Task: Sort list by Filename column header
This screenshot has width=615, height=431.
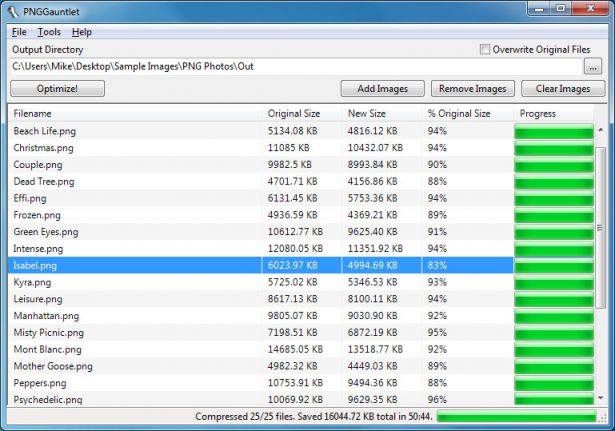Action: click(135, 113)
